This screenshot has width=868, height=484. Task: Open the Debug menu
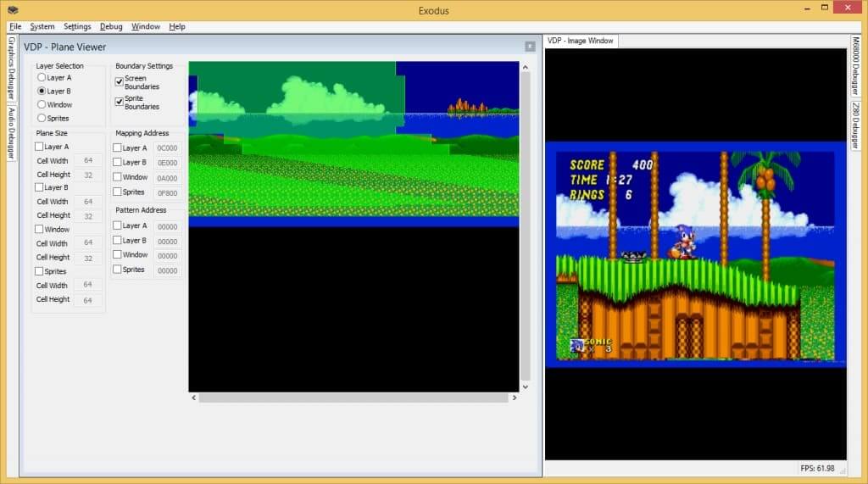pyautogui.click(x=111, y=26)
